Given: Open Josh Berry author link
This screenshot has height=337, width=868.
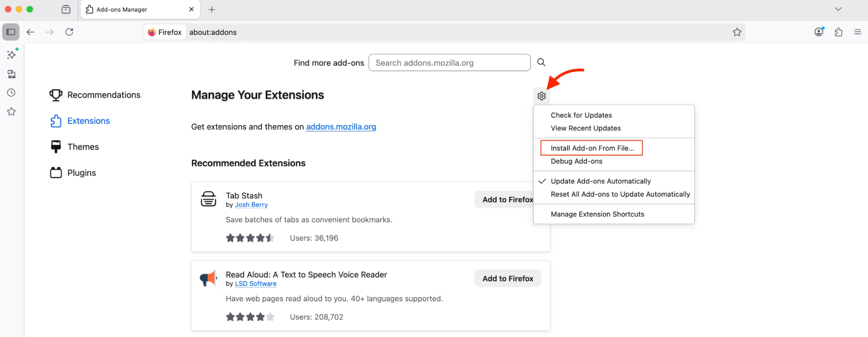Looking at the screenshot, I should [x=251, y=205].
